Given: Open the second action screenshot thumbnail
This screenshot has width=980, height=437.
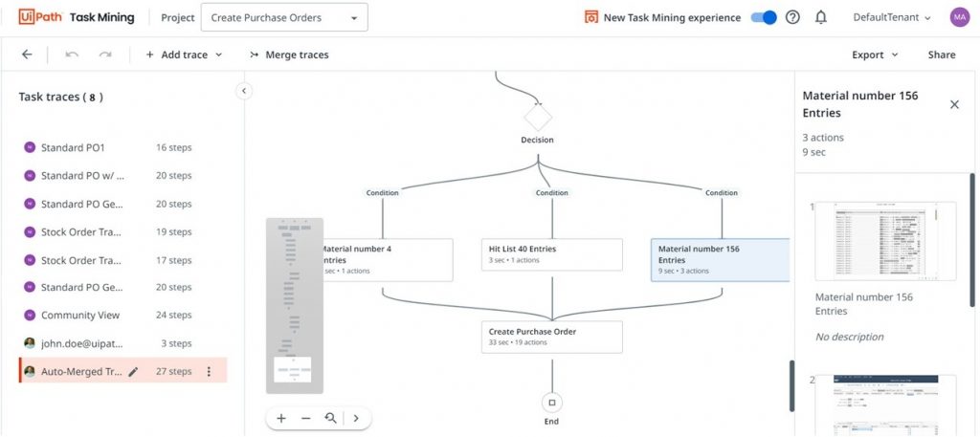Looking at the screenshot, I should coord(885,405).
